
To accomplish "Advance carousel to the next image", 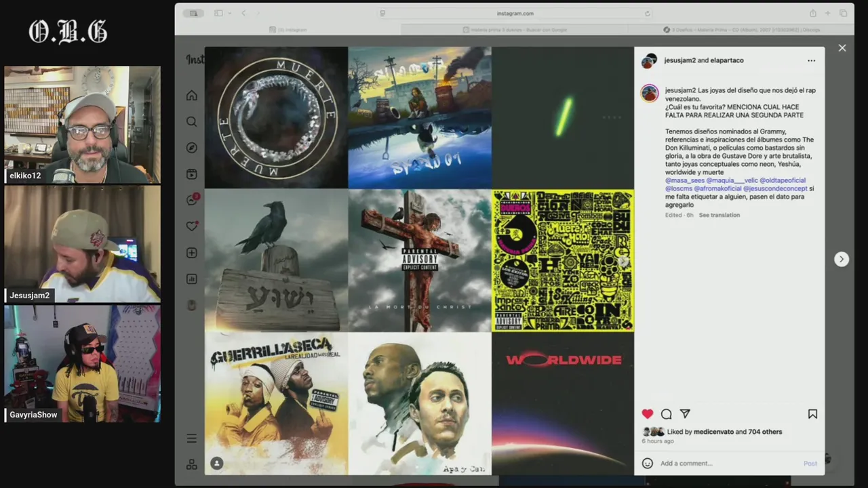I will click(624, 261).
